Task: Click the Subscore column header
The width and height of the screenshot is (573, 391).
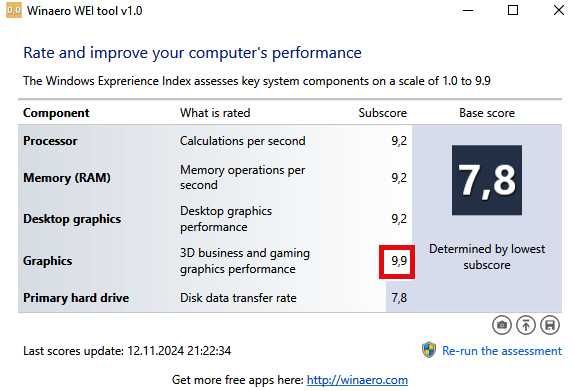Action: pos(383,113)
